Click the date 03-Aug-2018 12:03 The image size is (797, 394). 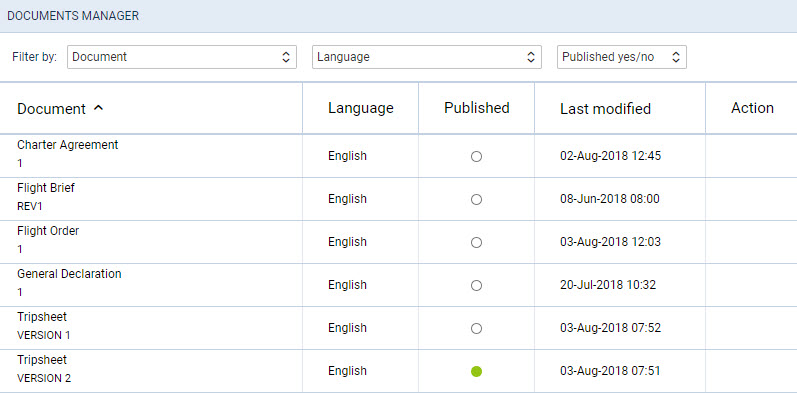[610, 242]
